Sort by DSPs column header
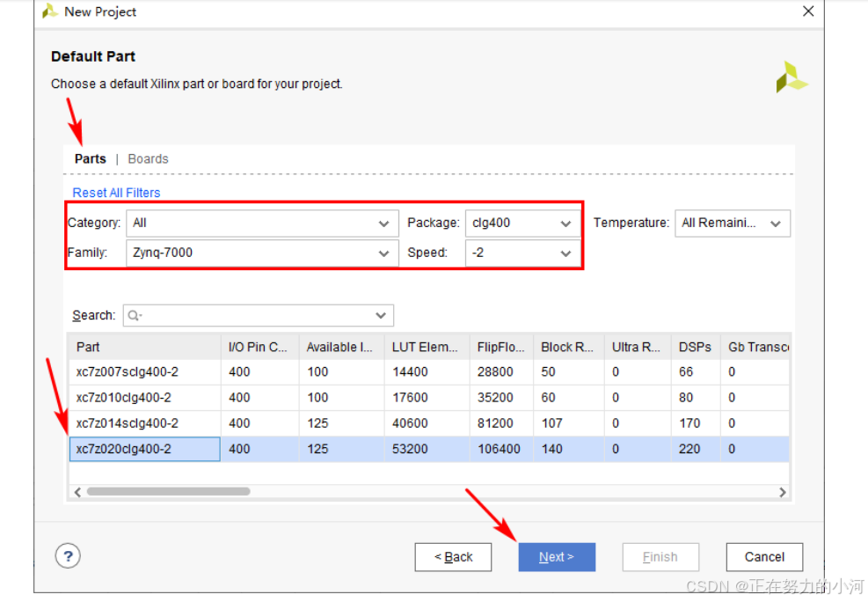The image size is (868, 602). (696, 347)
